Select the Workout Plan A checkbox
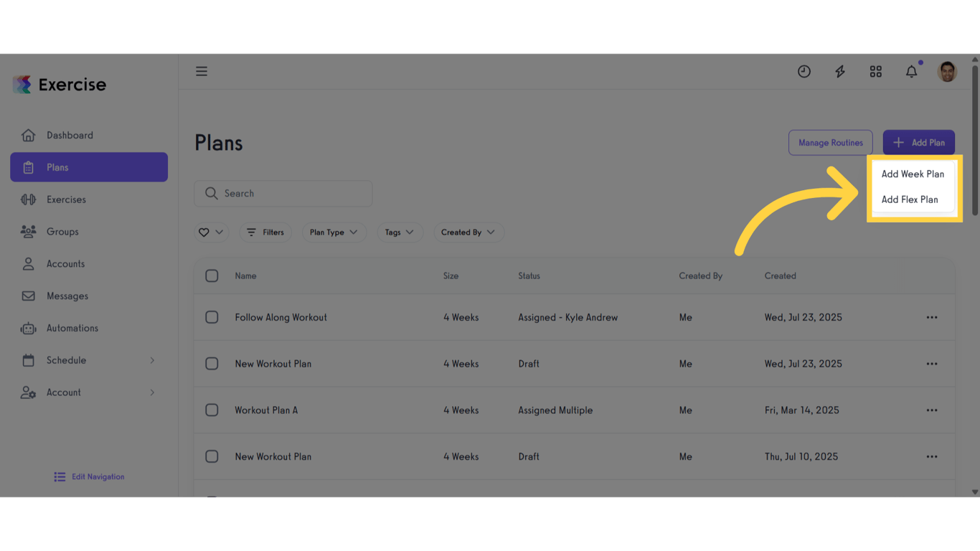Viewport: 980px width, 551px height. [x=212, y=410]
